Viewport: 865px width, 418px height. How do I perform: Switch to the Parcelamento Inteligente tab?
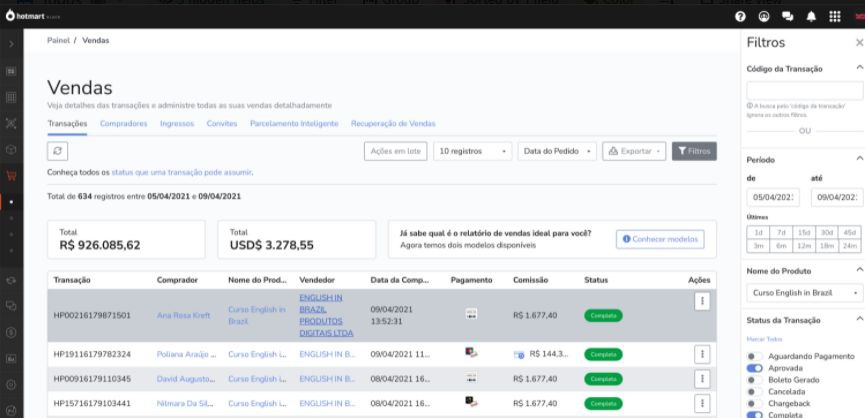coord(294,123)
